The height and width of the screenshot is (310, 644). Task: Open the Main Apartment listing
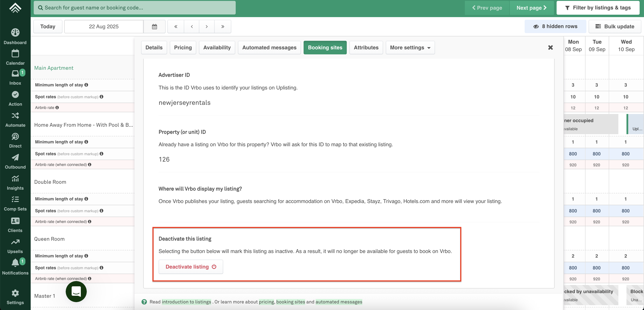(x=54, y=68)
